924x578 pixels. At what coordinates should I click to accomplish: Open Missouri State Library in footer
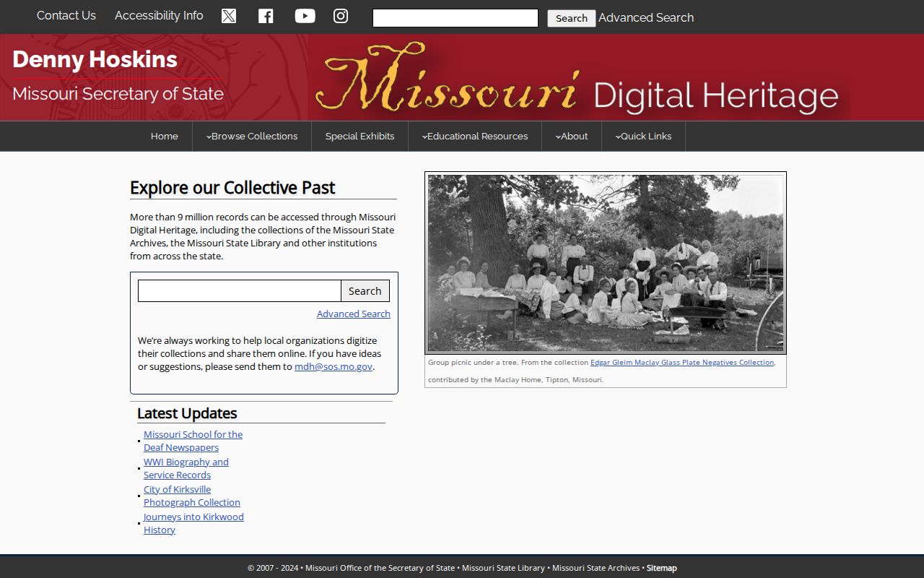pos(503,568)
